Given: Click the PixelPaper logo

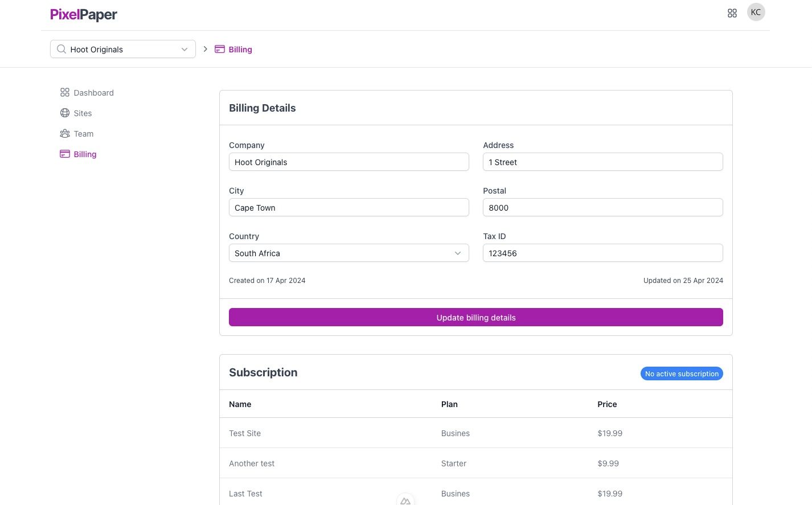Looking at the screenshot, I should click(84, 15).
